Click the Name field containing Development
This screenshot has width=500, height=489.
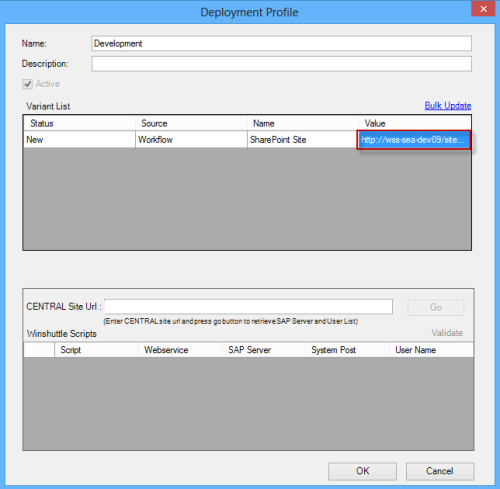[x=281, y=43]
